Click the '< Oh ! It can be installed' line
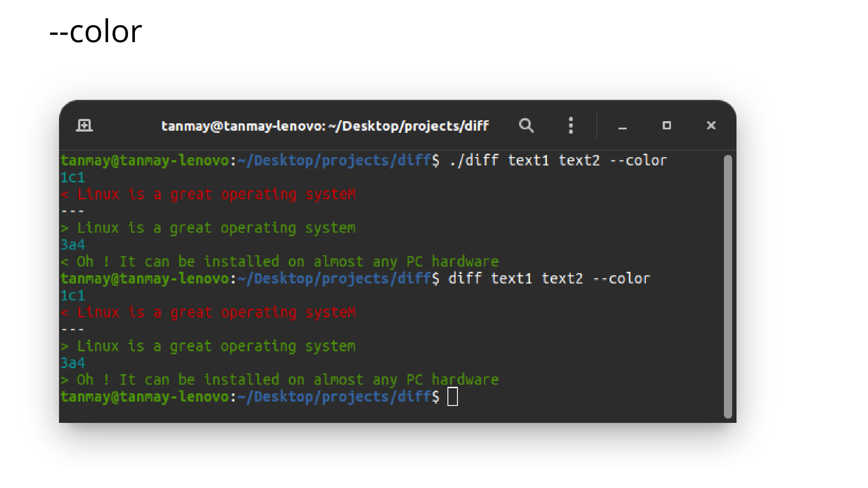 tap(279, 262)
